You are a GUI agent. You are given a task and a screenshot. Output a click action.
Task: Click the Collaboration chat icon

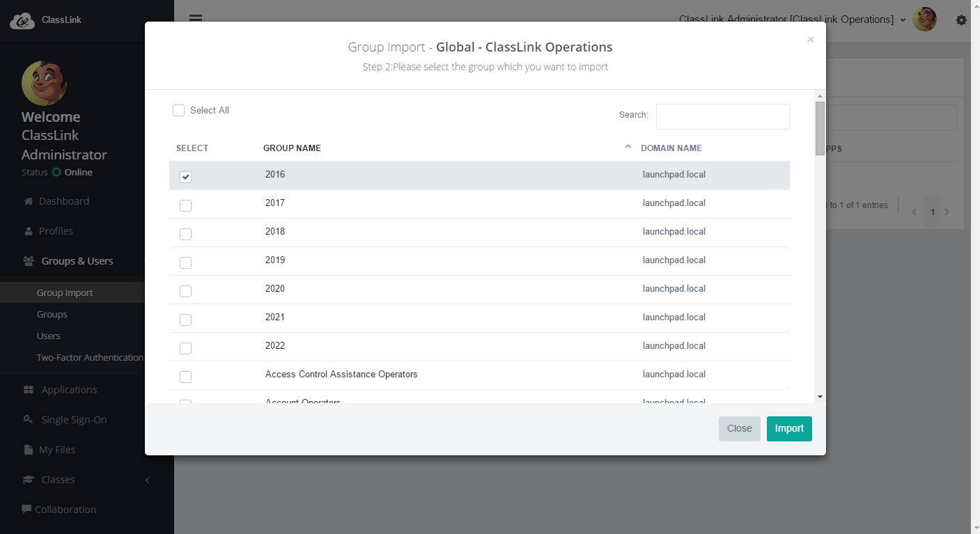[26, 509]
